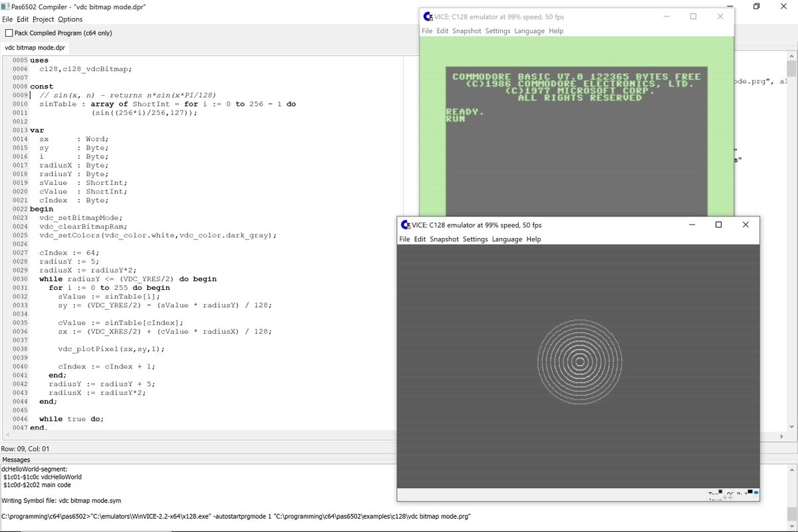
Task: Open Help menu in back VICE window
Action: coord(556,31)
